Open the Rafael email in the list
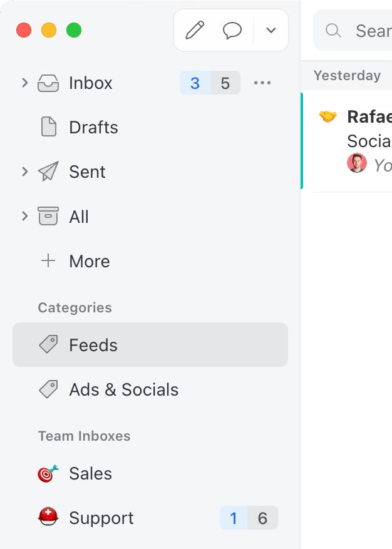Image resolution: width=392 pixels, height=549 pixels. tap(351, 141)
